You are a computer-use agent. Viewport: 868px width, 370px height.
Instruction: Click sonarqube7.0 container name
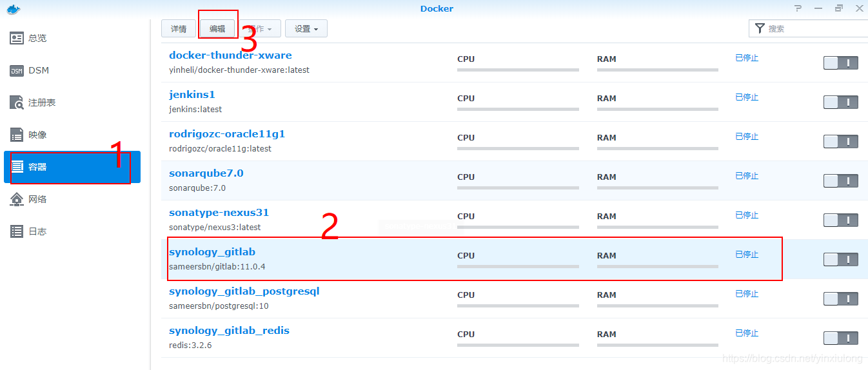point(206,173)
